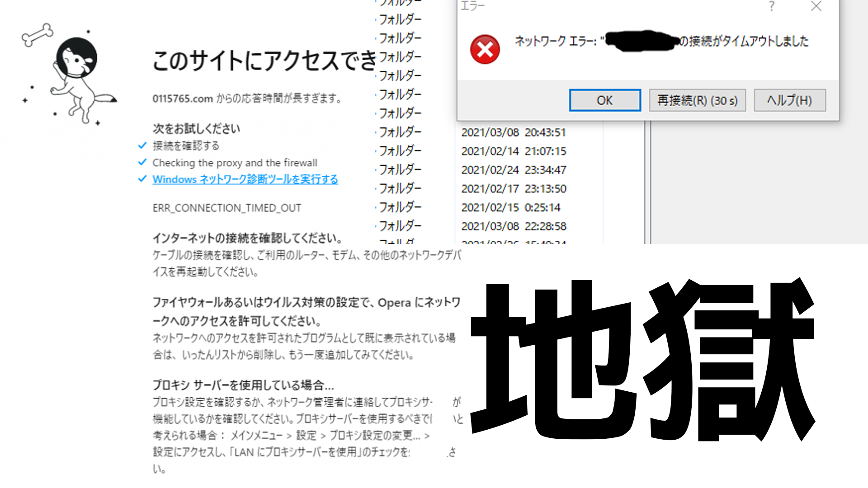868x488 pixels.
Task: Click the bone icon above the dog
Action: [x=38, y=35]
